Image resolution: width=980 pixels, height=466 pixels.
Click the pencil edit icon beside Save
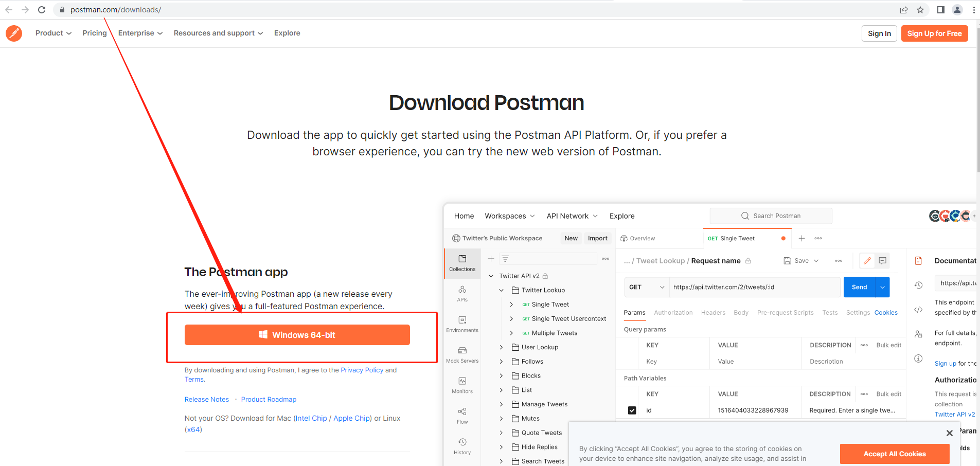(867, 261)
